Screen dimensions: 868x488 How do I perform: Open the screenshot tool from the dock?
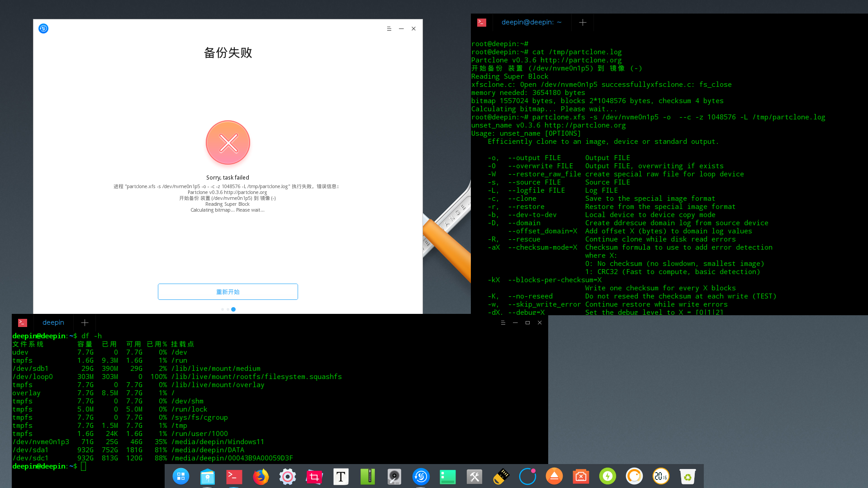[314, 476]
